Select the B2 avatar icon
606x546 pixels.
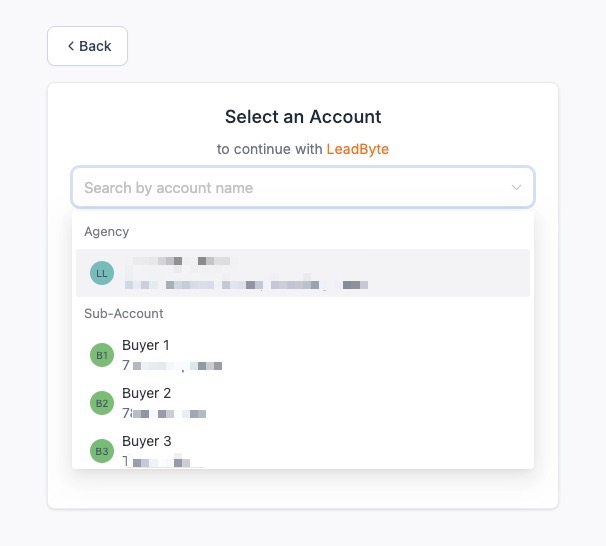coord(102,403)
